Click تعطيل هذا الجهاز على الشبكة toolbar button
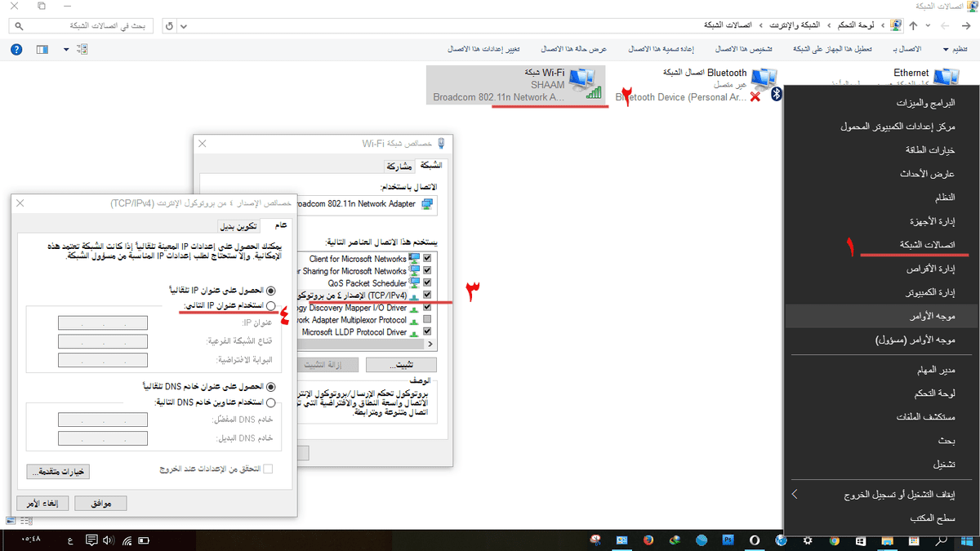The image size is (980, 551). click(835, 49)
